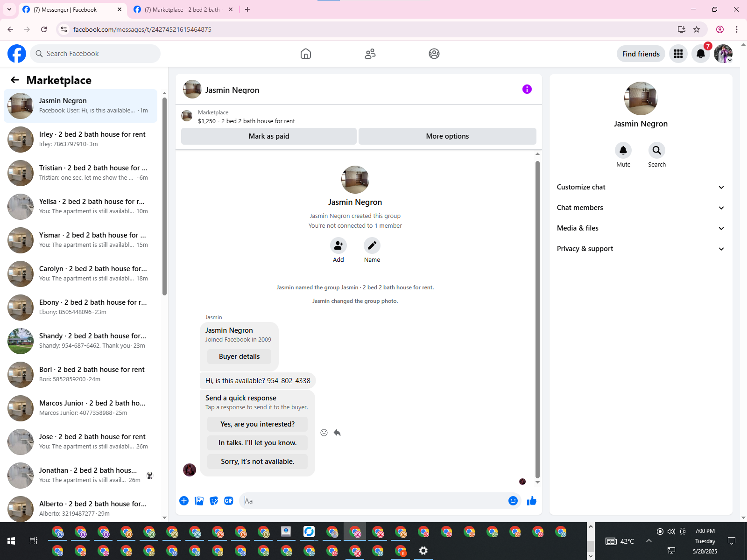Screen dimensions: 747x560
Task: Reply to the message with arrow icon
Action: point(337,433)
